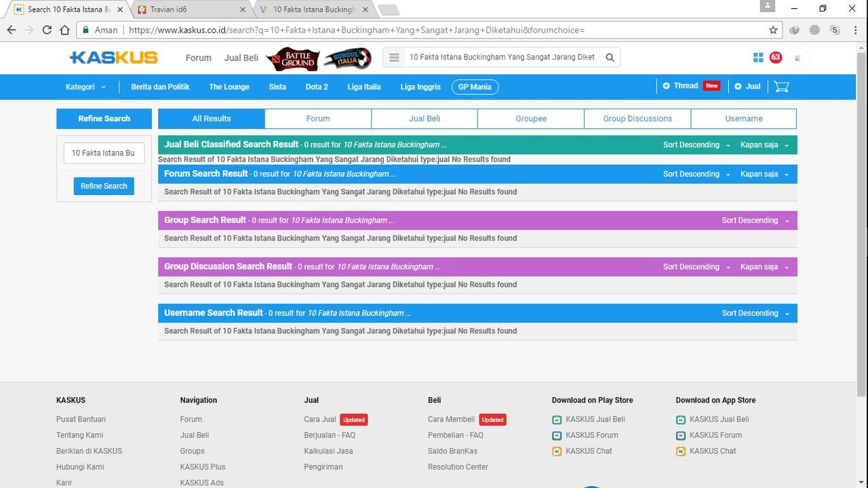Reload the page
This screenshot has height=488, width=868.
47,30
